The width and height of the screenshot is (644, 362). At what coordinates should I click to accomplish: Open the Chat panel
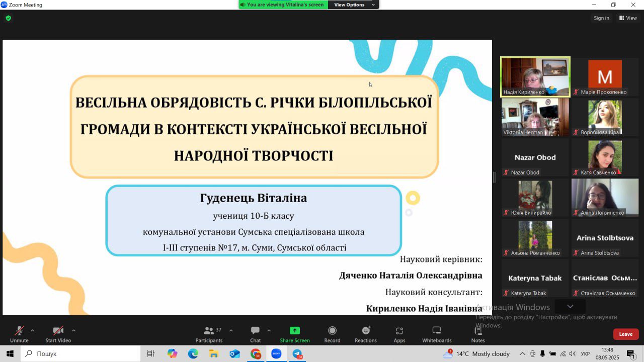pos(256,334)
